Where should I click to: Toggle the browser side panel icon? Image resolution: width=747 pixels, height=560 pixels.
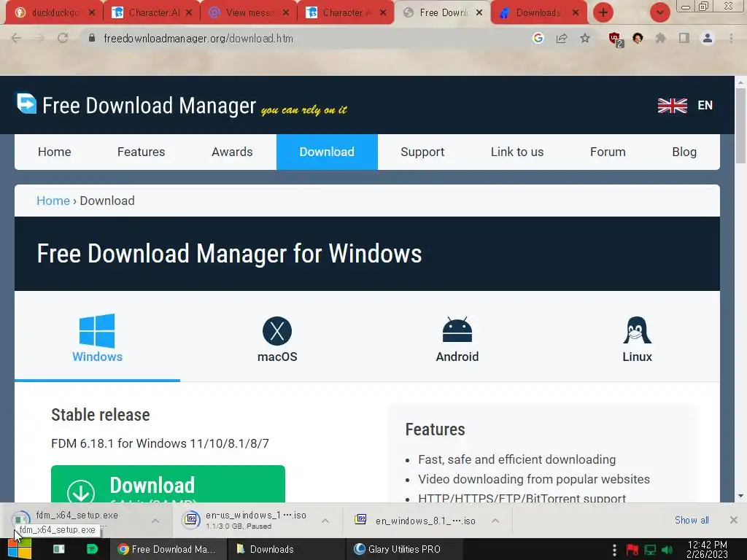pyautogui.click(x=684, y=38)
